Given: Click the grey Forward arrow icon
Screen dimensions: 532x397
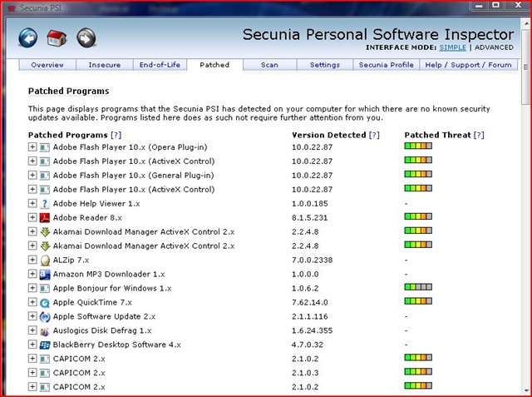Looking at the screenshot, I should pyautogui.click(x=86, y=37).
